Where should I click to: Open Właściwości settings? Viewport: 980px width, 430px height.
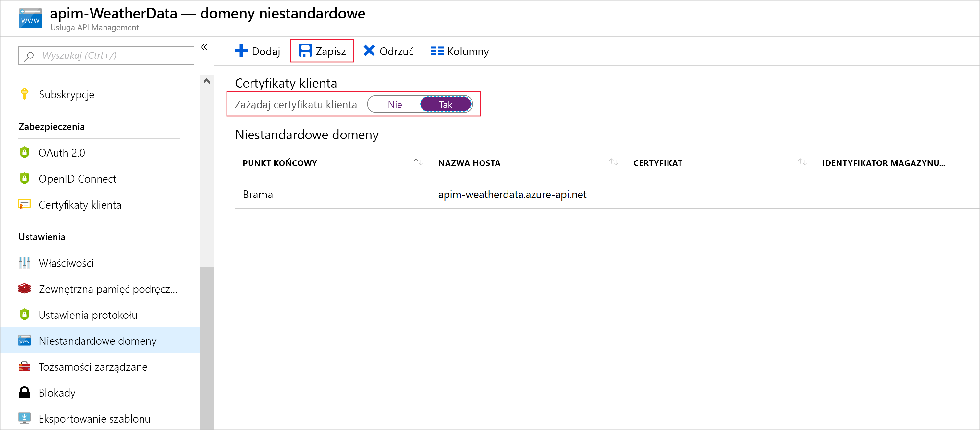(66, 263)
